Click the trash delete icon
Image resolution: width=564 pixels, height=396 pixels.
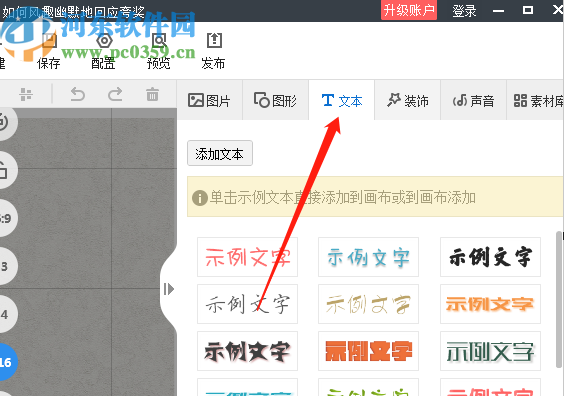[x=152, y=95]
